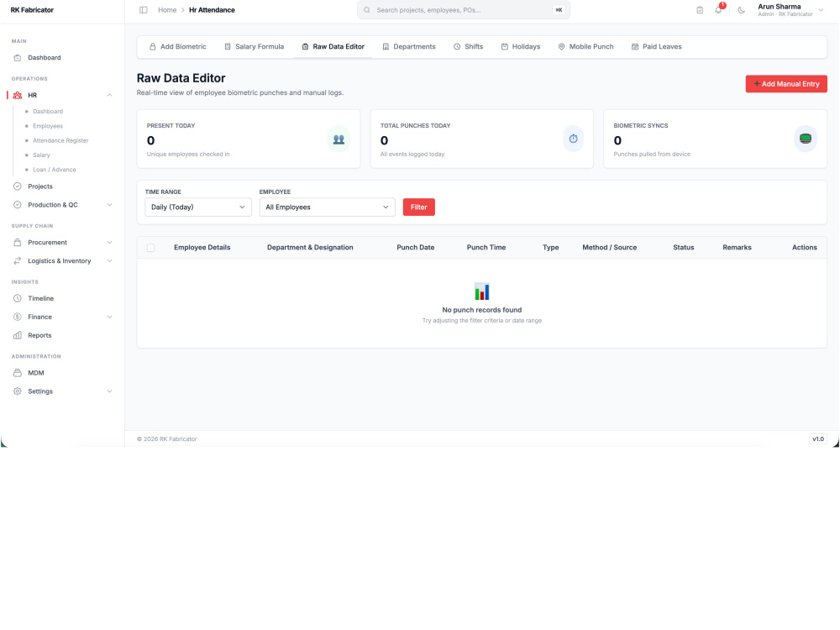Screen dimensions: 840x630
Task: Open the clipboard tasks icon in header
Action: click(700, 9)
